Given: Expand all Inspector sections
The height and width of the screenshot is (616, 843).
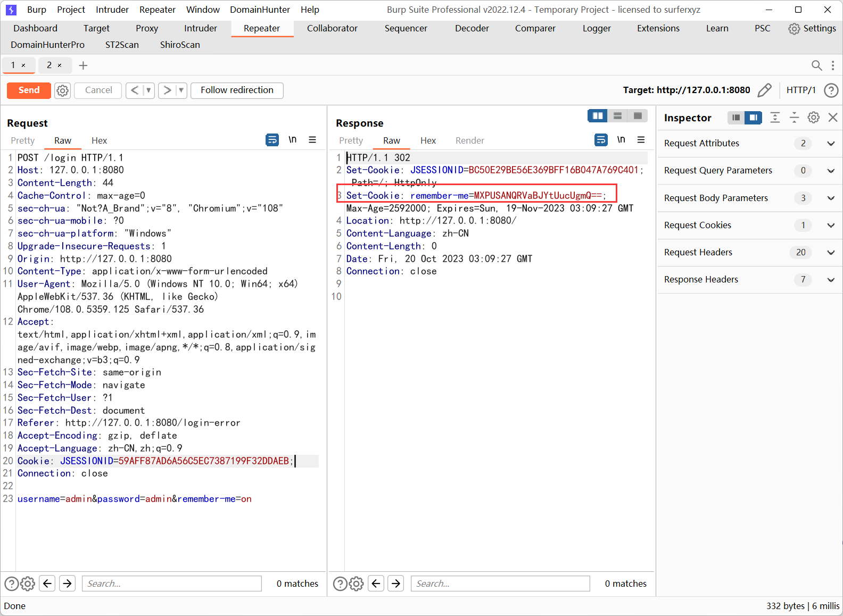Looking at the screenshot, I should coord(775,118).
